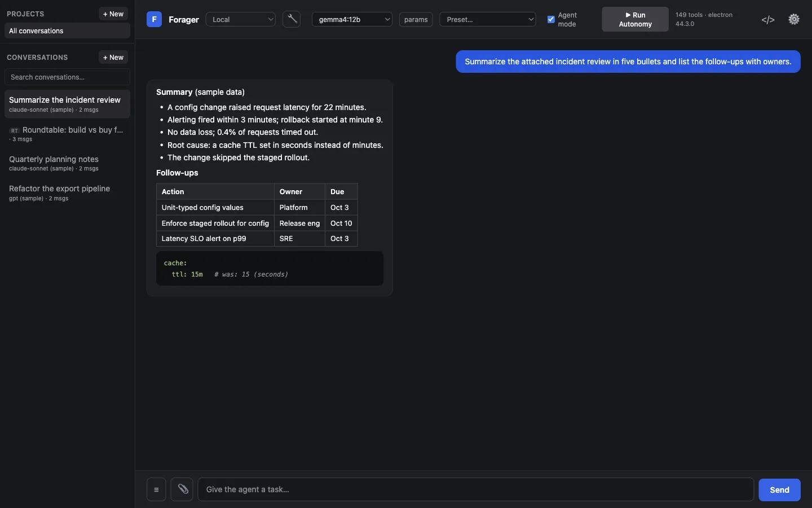This screenshot has height=508, width=812.
Task: Click the Platform owner cell
Action: 299,207
